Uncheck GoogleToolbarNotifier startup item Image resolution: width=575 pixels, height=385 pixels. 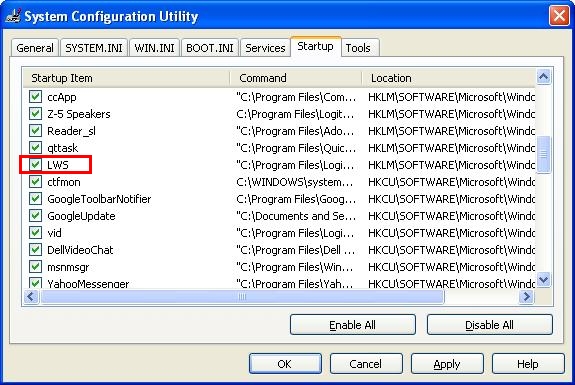click(35, 199)
